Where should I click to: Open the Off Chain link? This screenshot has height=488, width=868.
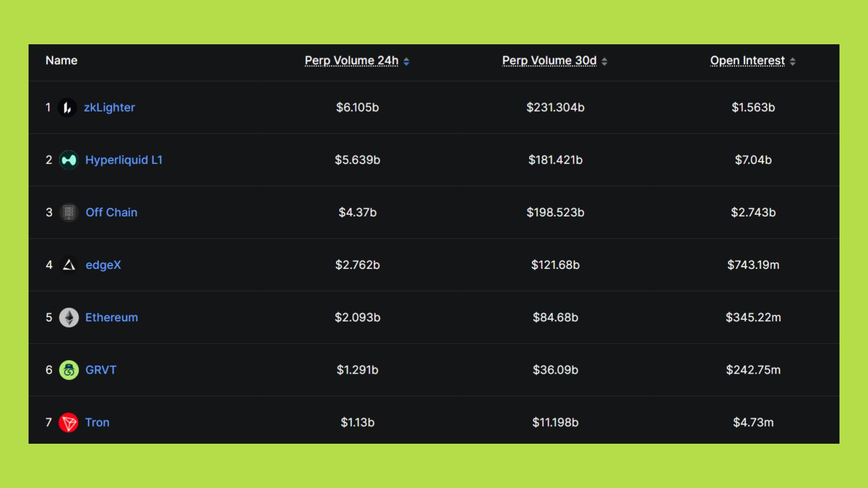(112, 212)
